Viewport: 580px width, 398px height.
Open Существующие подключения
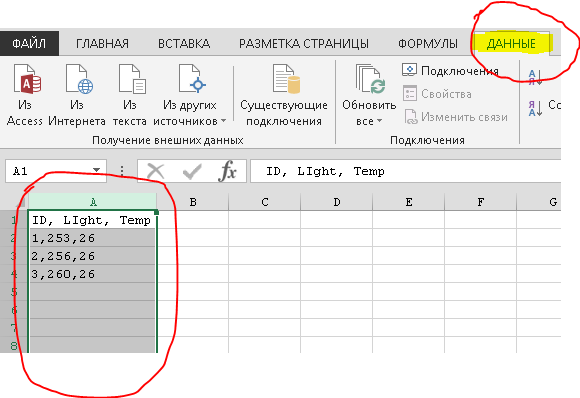pos(284,95)
